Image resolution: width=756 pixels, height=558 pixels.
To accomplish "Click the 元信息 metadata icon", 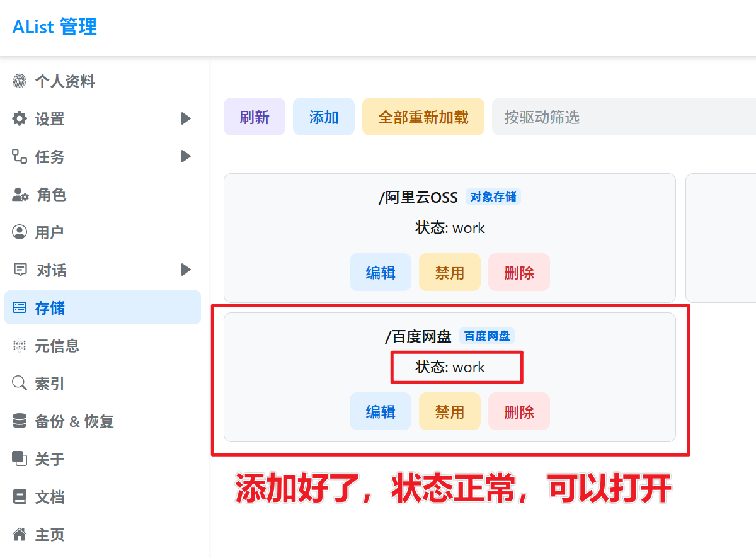I will click(x=19, y=345).
